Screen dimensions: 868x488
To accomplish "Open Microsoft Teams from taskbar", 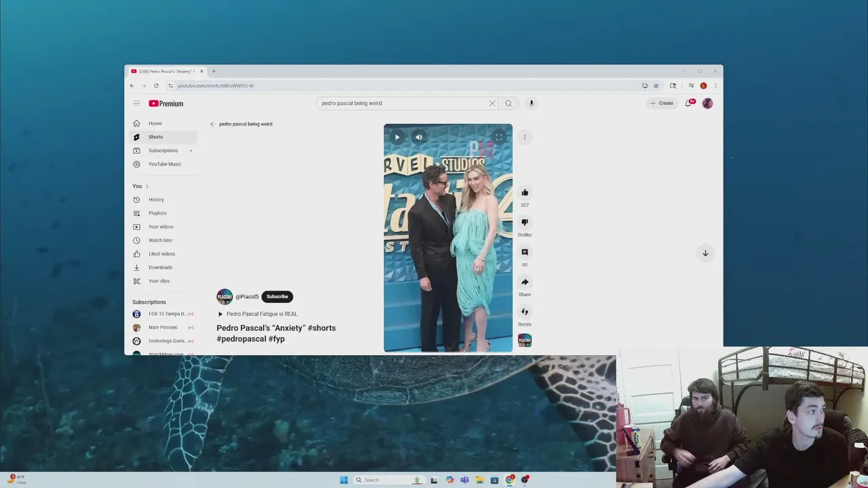I will point(465,480).
